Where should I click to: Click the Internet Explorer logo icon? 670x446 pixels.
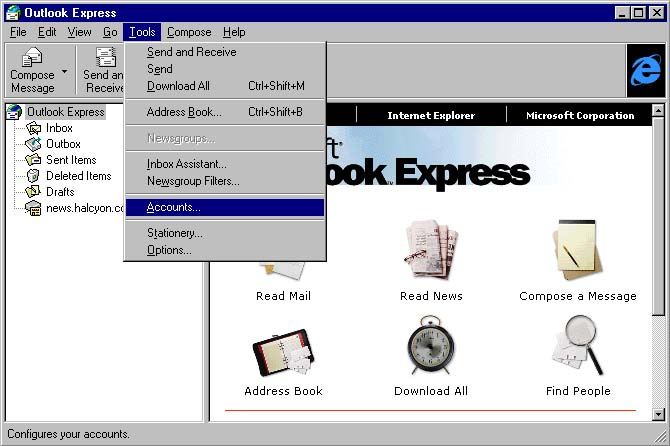click(645, 71)
